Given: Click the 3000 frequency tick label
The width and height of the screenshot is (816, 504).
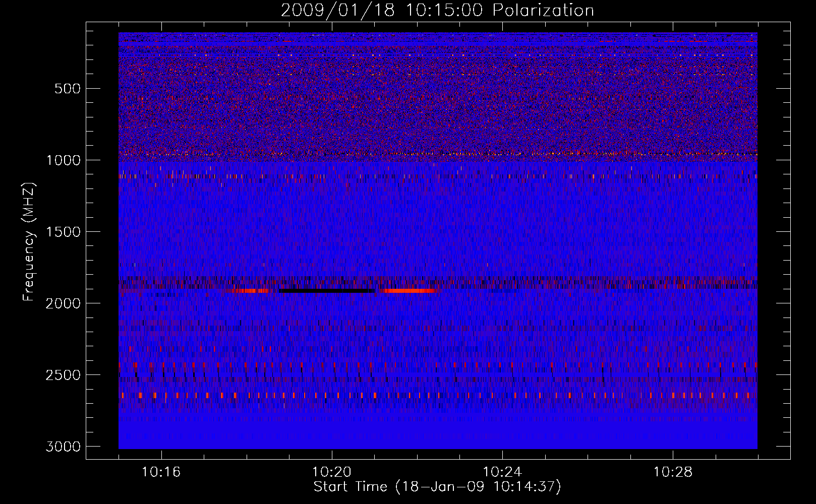Looking at the screenshot, I should click(x=63, y=447).
